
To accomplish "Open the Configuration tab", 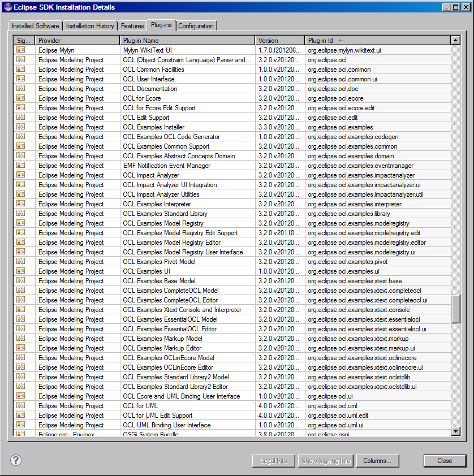I will click(196, 26).
